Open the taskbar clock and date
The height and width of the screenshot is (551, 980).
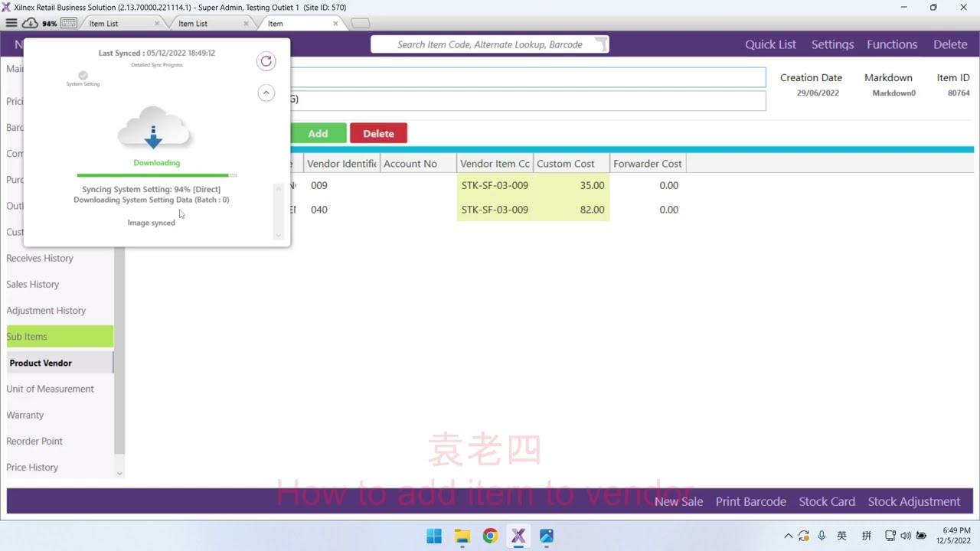tap(953, 536)
